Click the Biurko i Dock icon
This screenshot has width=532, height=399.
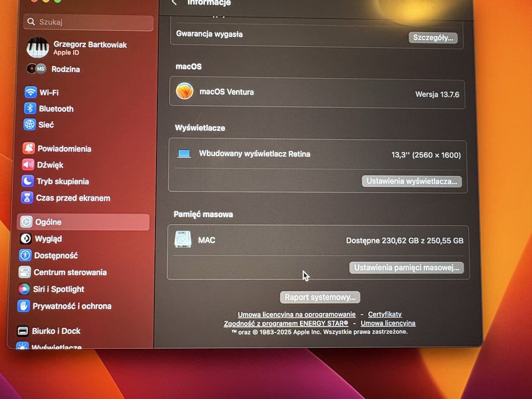23,331
